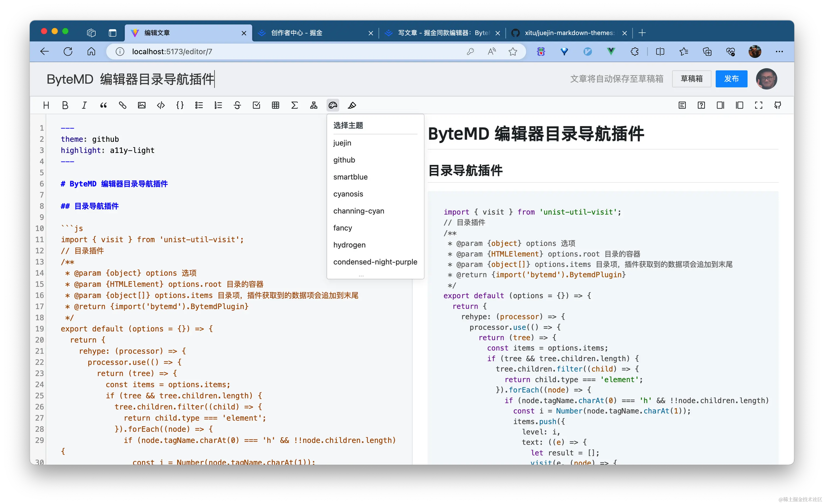Click the Heading toolbar icon
This screenshot has height=504, width=824.
[x=46, y=105]
